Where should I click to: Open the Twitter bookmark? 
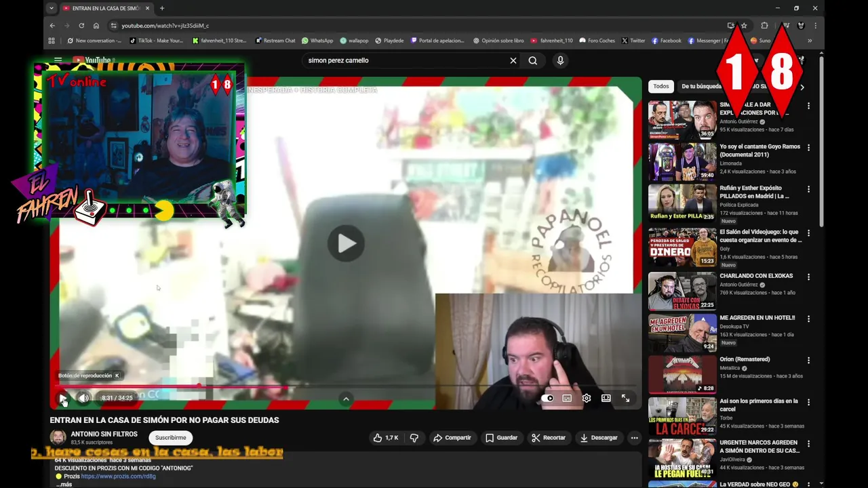pyautogui.click(x=633, y=41)
